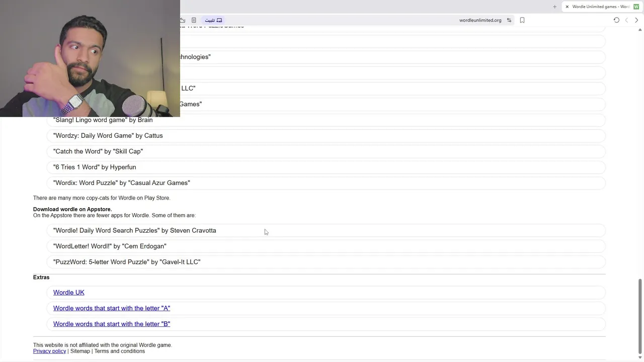Click "This website is not affiliated" notice

tap(103, 345)
